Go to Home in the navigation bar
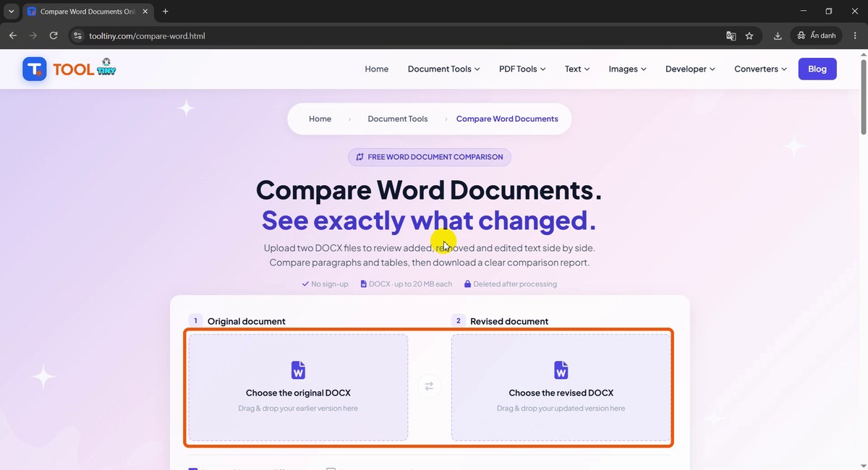The height and width of the screenshot is (470, 868). point(376,69)
